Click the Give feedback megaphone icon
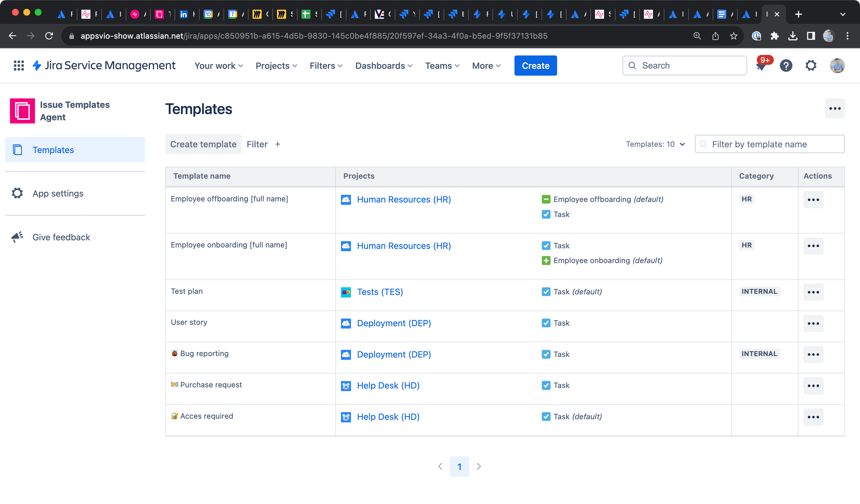The width and height of the screenshot is (860, 504). click(17, 237)
